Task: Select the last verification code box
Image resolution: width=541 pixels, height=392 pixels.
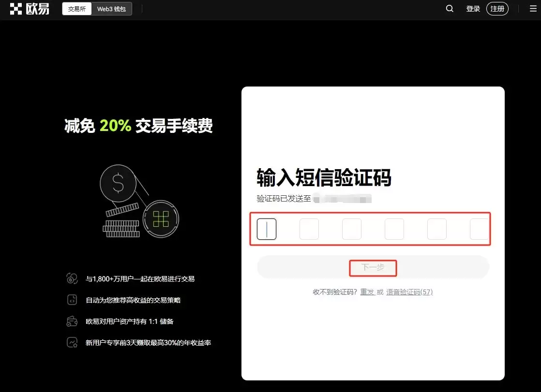Action: [x=480, y=229]
